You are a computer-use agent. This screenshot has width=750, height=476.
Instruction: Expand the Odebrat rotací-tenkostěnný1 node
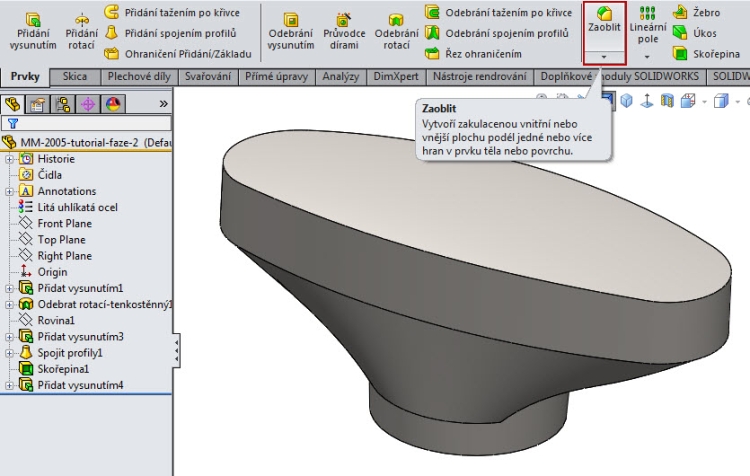pyautogui.click(x=9, y=305)
